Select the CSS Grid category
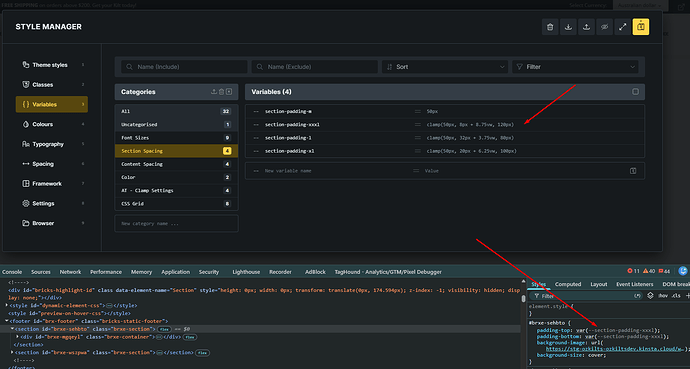The image size is (690, 369). (x=176, y=204)
